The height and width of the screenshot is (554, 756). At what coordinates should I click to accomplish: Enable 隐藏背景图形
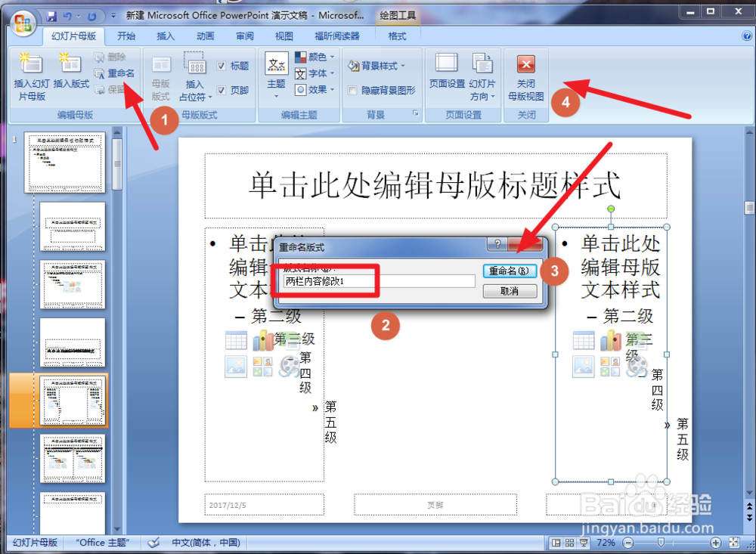pos(352,90)
